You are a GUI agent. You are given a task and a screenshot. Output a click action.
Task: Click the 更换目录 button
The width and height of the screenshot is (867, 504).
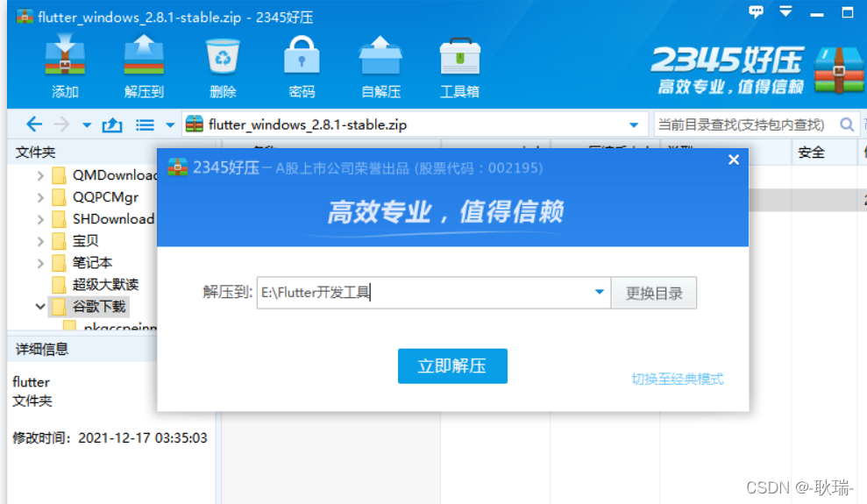tap(654, 293)
